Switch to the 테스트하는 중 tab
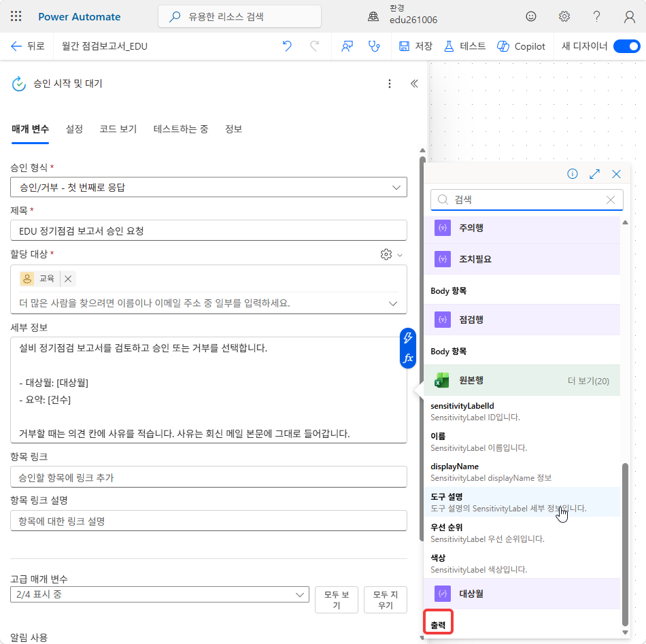 pyautogui.click(x=180, y=129)
